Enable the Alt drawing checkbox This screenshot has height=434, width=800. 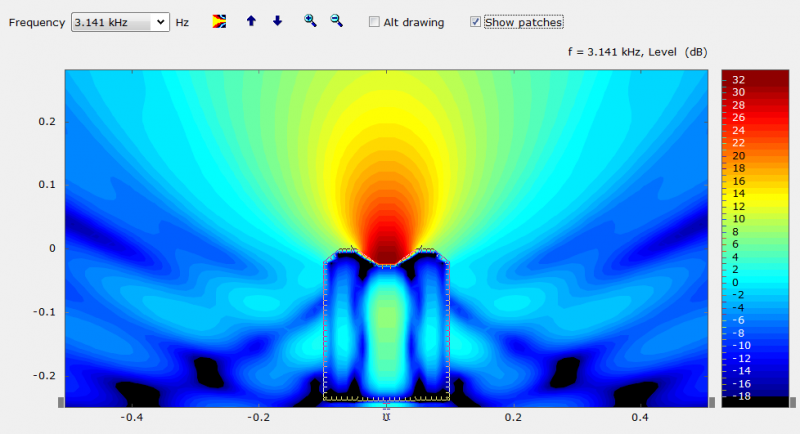coord(374,22)
